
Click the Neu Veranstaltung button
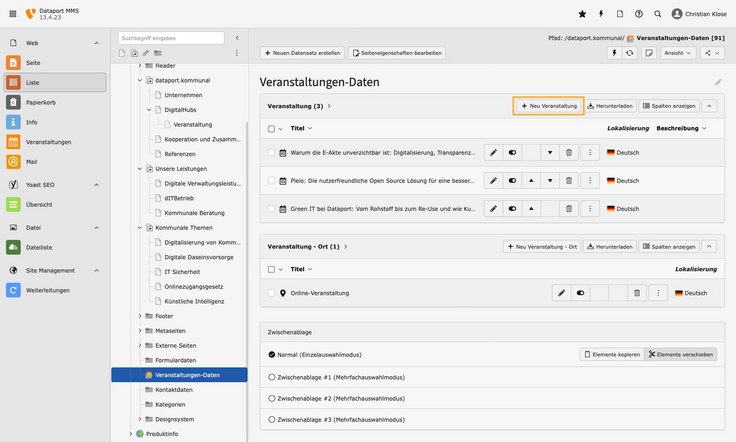point(548,105)
